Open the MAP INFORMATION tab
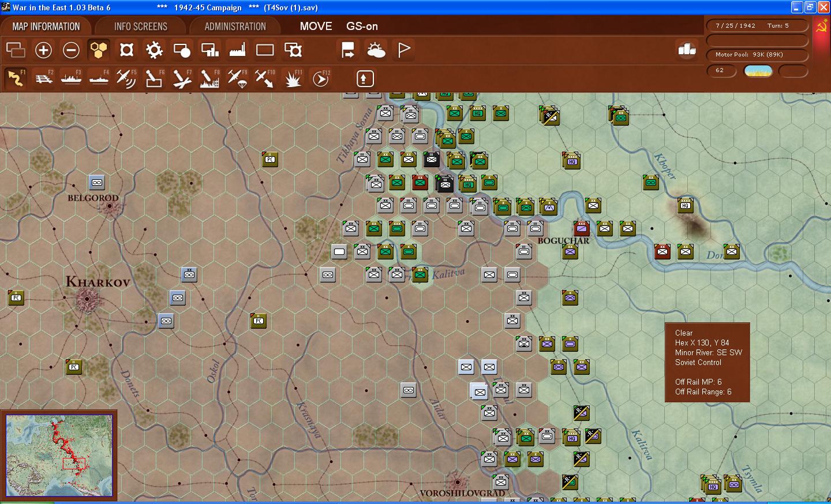 coord(46,27)
